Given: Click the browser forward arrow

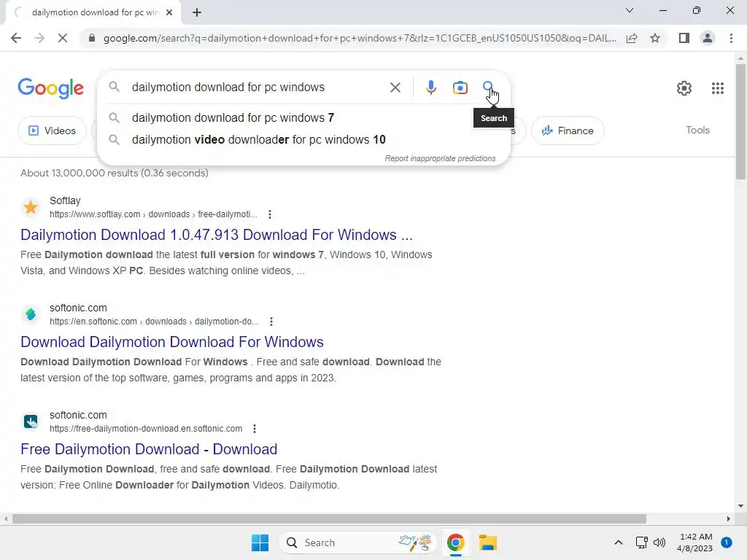Looking at the screenshot, I should [x=39, y=38].
